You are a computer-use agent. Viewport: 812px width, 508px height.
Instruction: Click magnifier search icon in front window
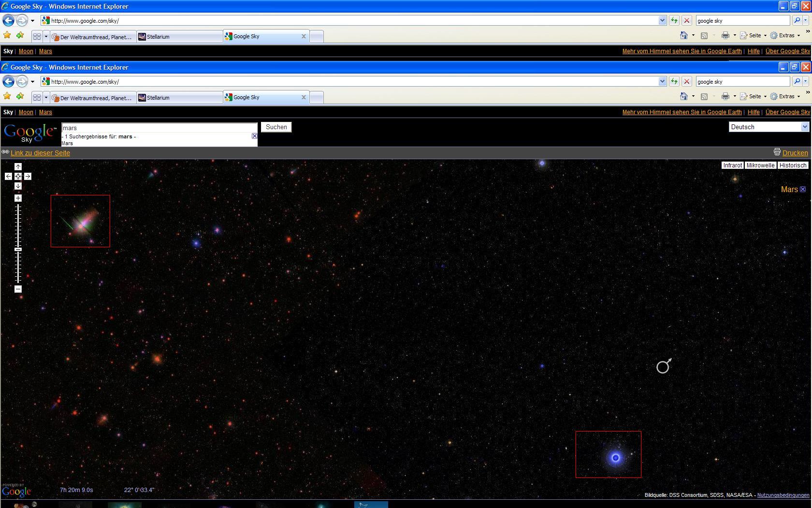(x=797, y=81)
